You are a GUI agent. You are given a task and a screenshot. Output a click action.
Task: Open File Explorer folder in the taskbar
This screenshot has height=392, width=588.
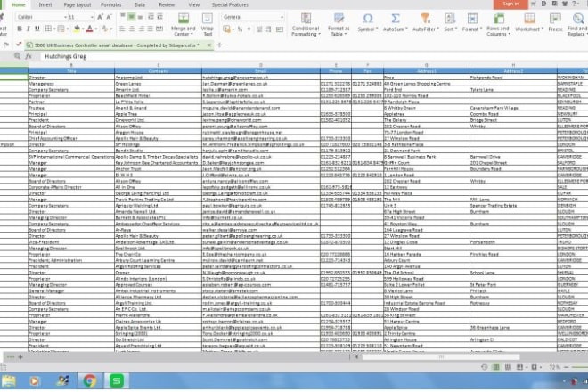point(8,381)
